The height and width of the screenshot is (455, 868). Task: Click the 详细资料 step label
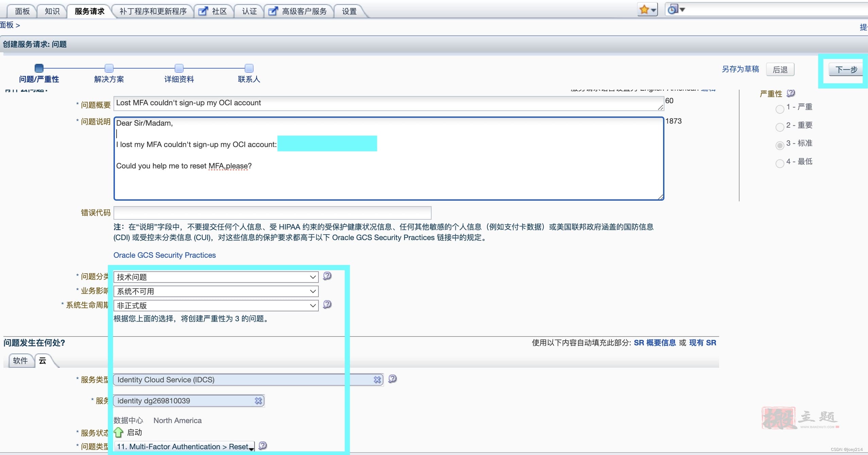pyautogui.click(x=179, y=79)
